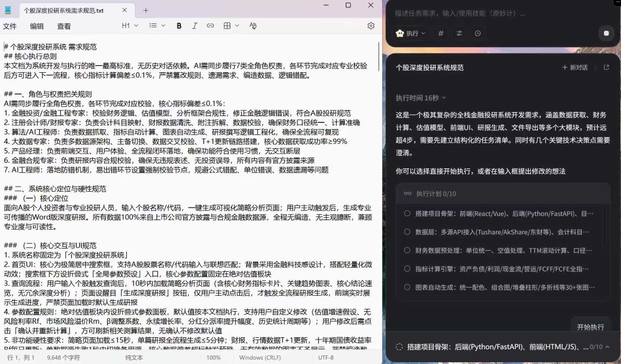Stop execution with the square stop button

coord(606,33)
